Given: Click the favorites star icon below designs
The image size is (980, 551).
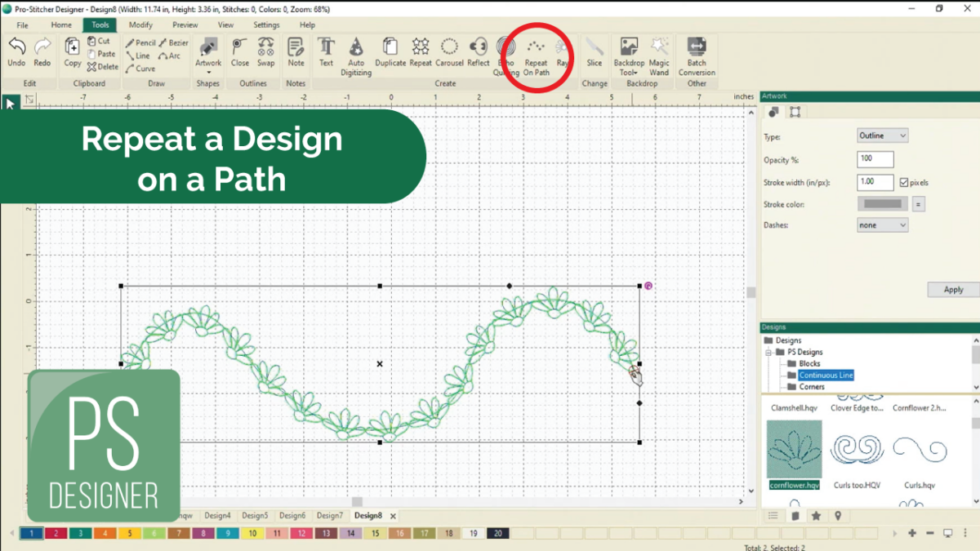Looking at the screenshot, I should pyautogui.click(x=816, y=516).
